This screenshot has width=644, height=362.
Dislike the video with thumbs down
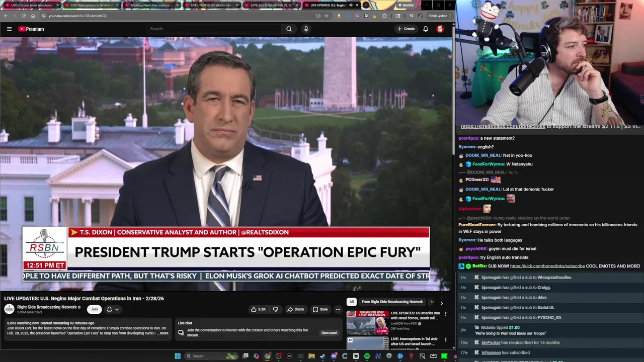[x=275, y=309]
